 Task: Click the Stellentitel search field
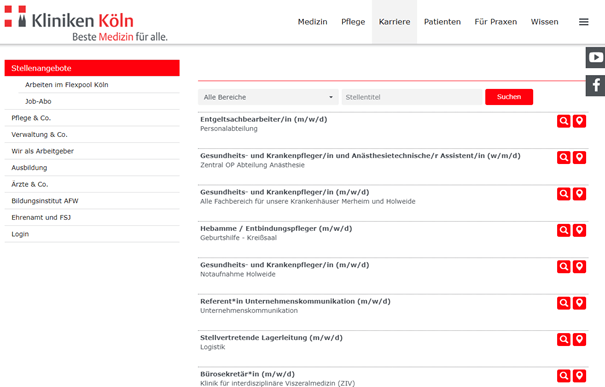[x=412, y=97]
